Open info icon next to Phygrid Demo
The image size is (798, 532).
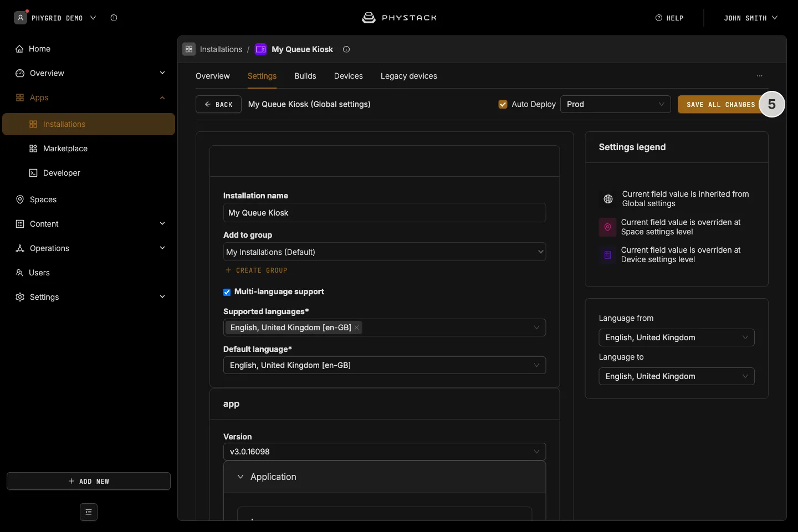tap(114, 18)
